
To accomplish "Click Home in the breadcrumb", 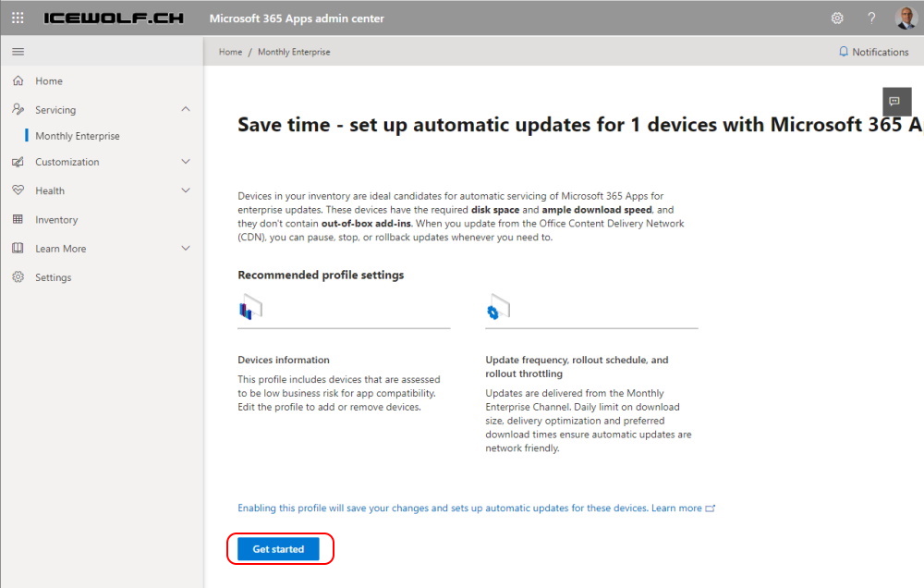I will (x=230, y=52).
